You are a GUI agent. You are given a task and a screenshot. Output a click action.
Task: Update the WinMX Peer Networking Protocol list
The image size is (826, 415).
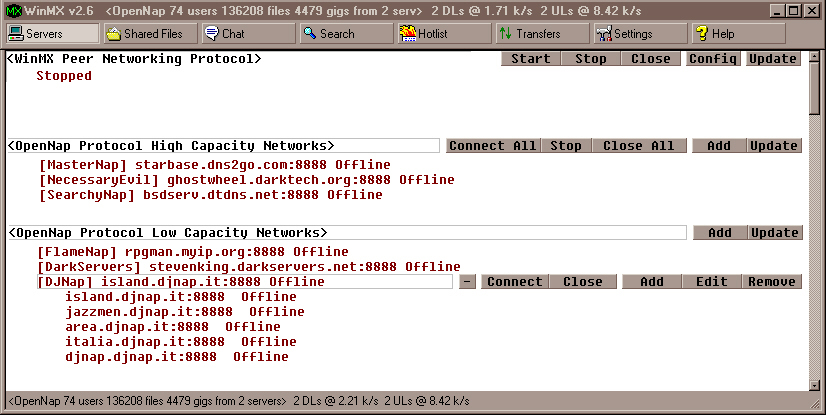pos(773,59)
